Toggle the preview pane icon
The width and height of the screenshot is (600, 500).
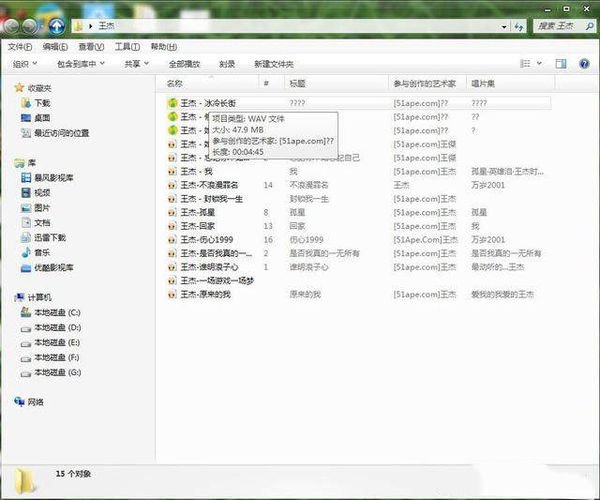coord(561,64)
